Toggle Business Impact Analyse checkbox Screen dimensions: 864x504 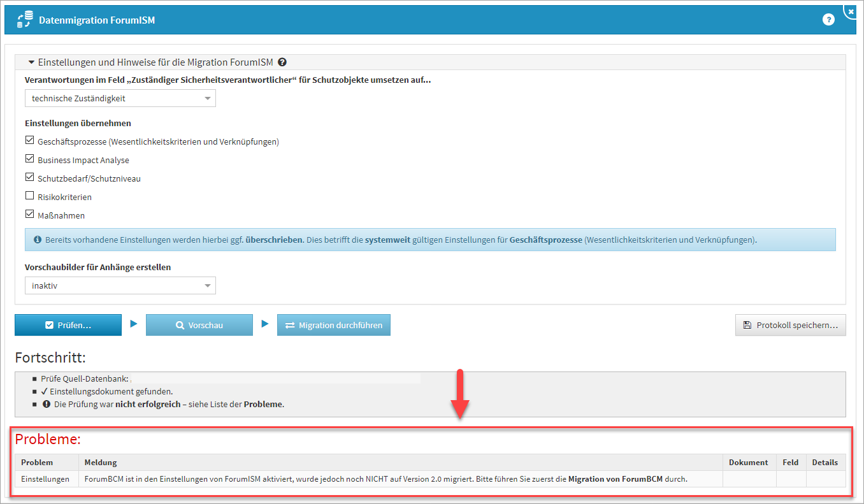point(29,159)
